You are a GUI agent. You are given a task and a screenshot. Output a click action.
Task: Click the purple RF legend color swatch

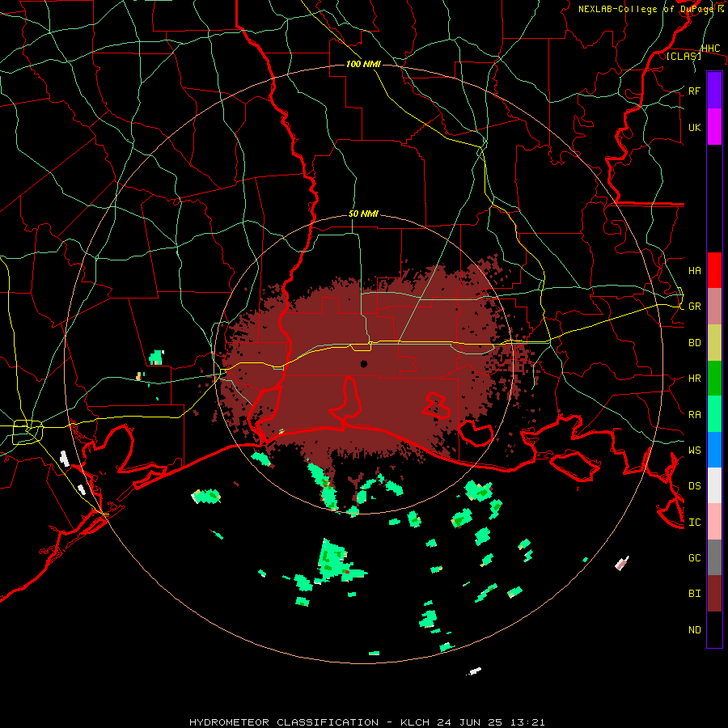pos(714,91)
